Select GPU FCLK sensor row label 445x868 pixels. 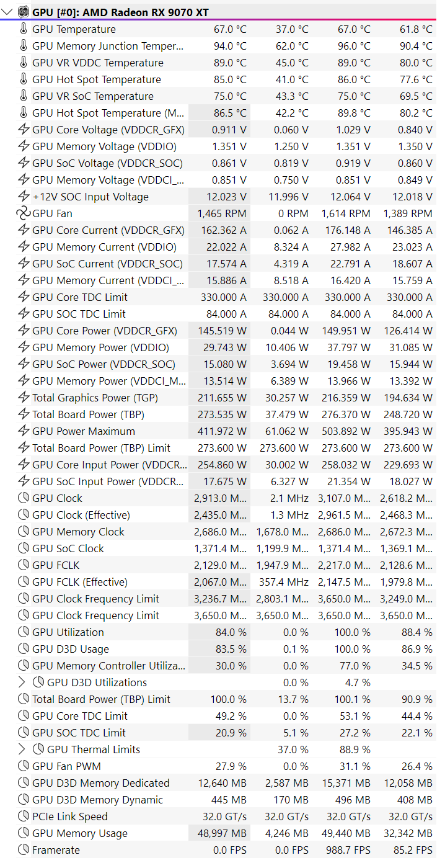click(x=56, y=565)
